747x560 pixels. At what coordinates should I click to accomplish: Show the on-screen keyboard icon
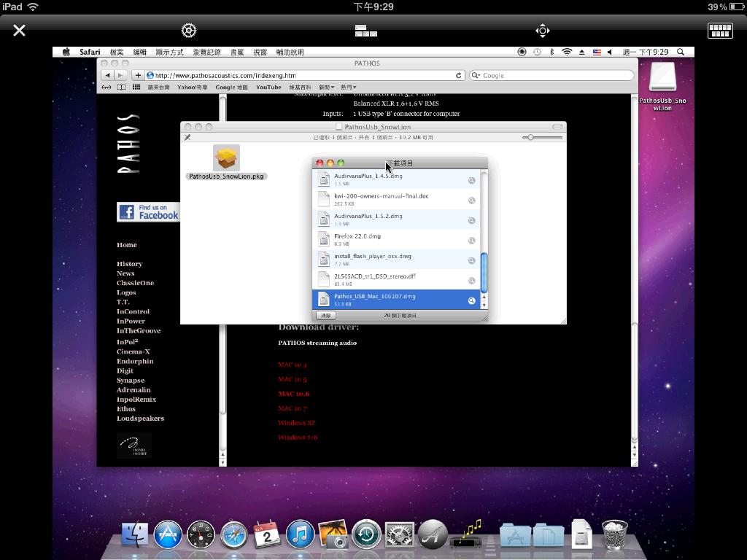tap(720, 31)
